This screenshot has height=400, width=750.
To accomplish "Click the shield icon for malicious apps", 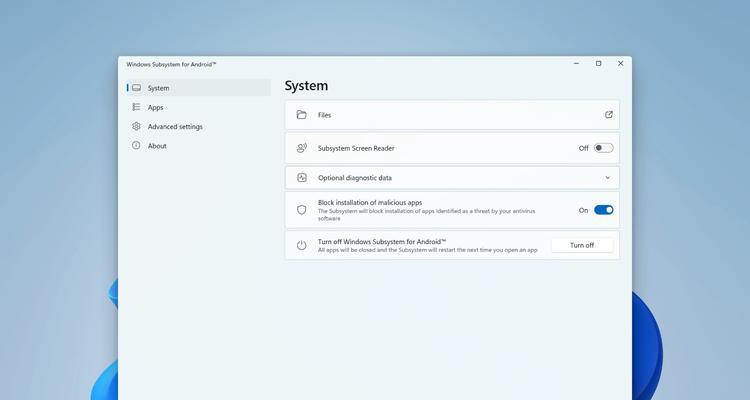I will [301, 210].
